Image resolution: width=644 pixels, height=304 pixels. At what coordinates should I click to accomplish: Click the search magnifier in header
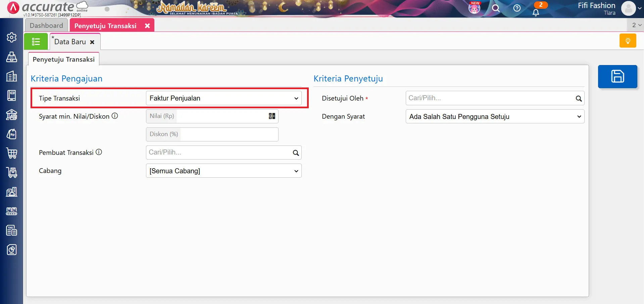coord(496,8)
